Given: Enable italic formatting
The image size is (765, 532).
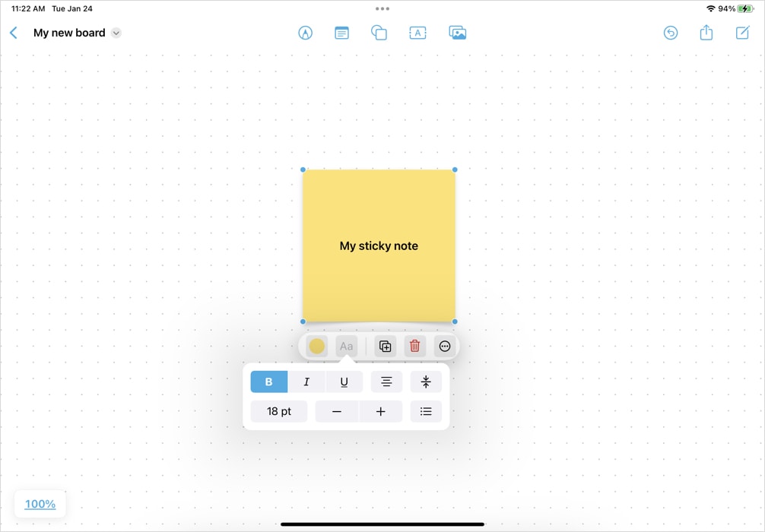Looking at the screenshot, I should click(x=307, y=382).
